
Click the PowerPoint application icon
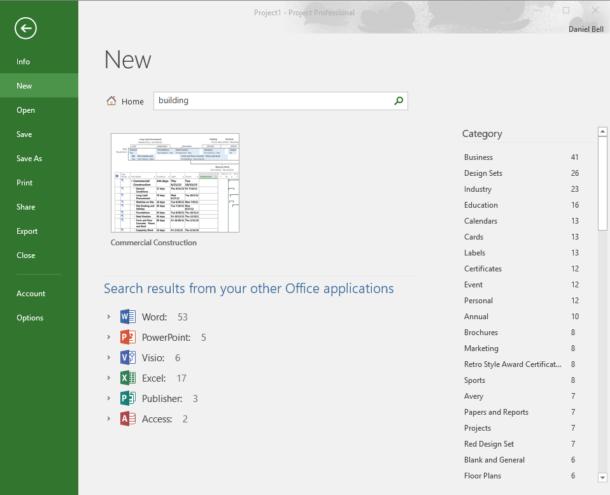128,337
